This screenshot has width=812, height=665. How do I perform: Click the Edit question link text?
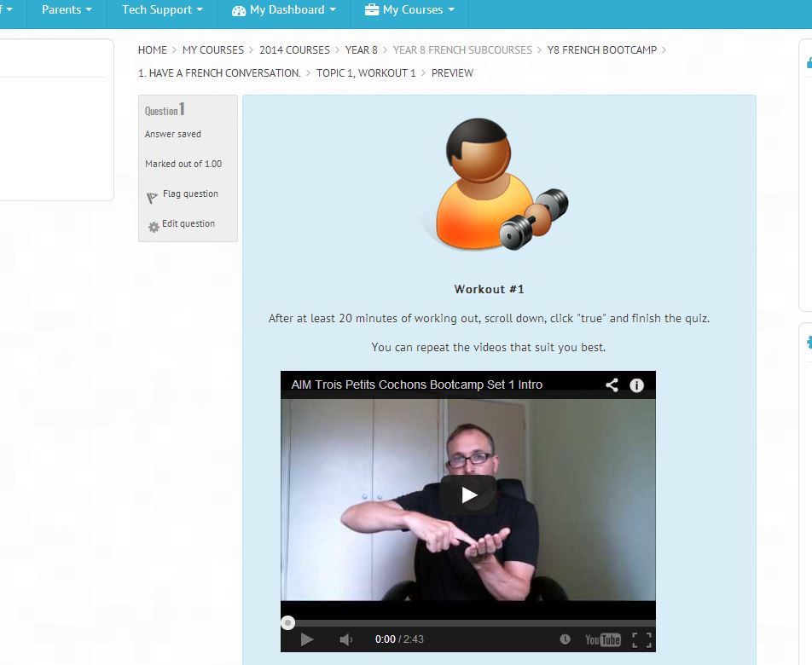pyautogui.click(x=188, y=223)
